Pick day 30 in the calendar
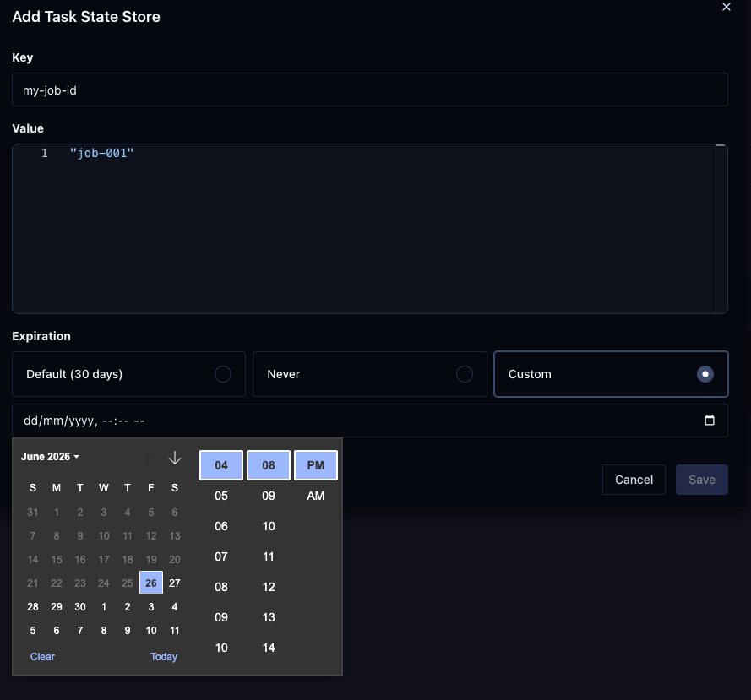 pyautogui.click(x=80, y=606)
